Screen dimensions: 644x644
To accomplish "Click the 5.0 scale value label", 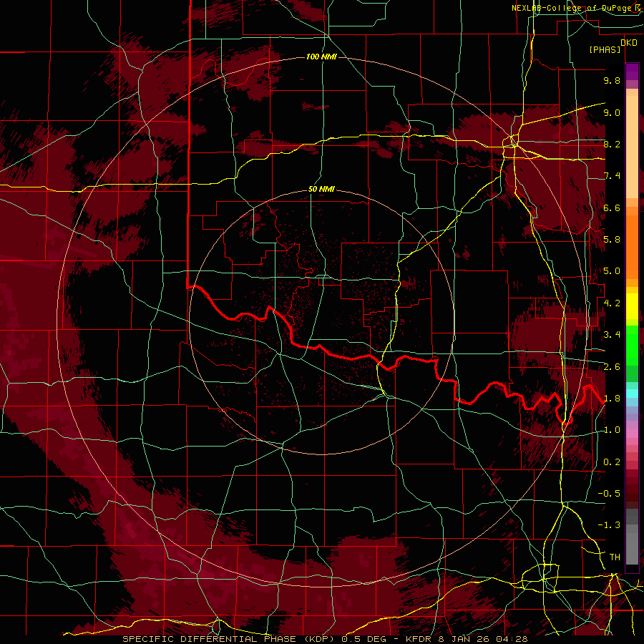I will 612,271.
